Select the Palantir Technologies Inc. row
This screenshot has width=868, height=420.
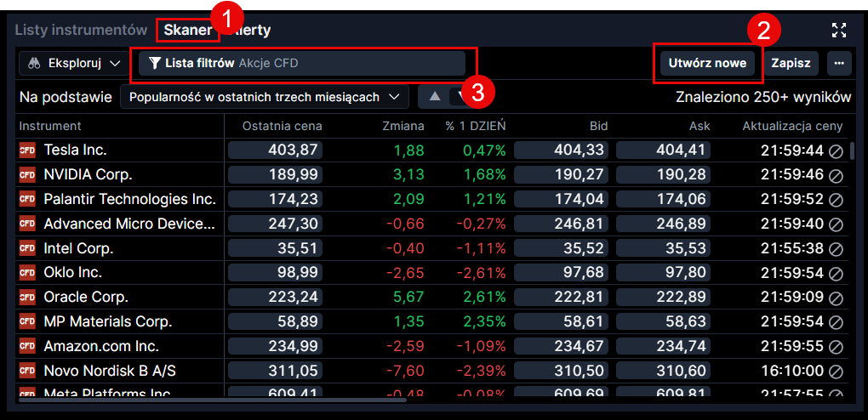point(129,200)
